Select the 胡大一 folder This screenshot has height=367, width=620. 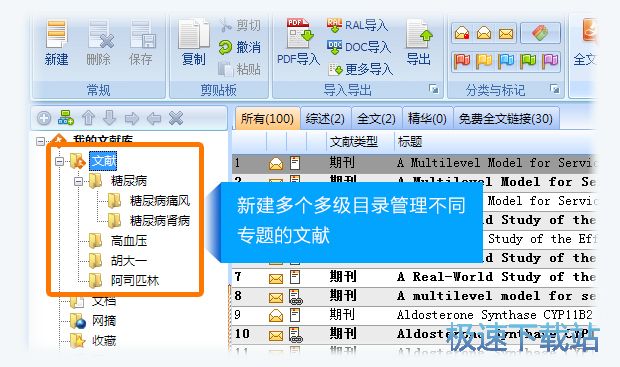129,261
